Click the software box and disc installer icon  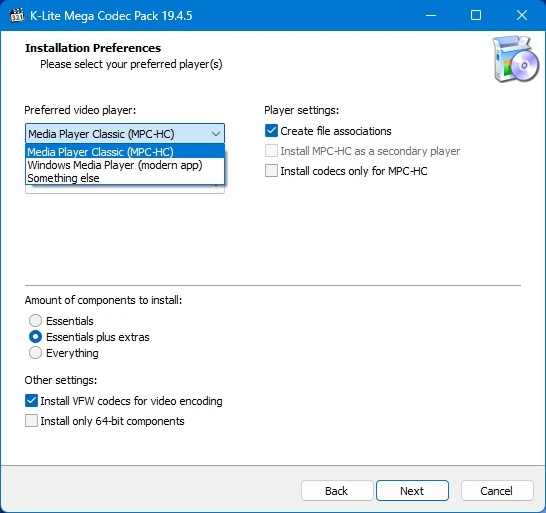click(516, 59)
